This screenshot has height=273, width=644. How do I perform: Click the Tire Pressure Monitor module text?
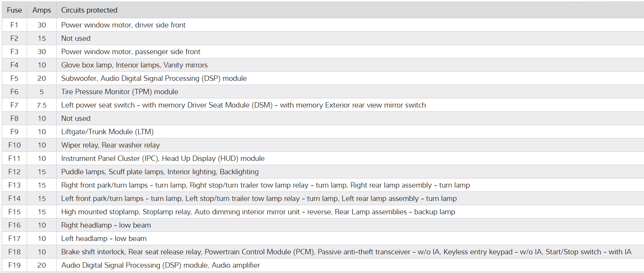tap(120, 92)
